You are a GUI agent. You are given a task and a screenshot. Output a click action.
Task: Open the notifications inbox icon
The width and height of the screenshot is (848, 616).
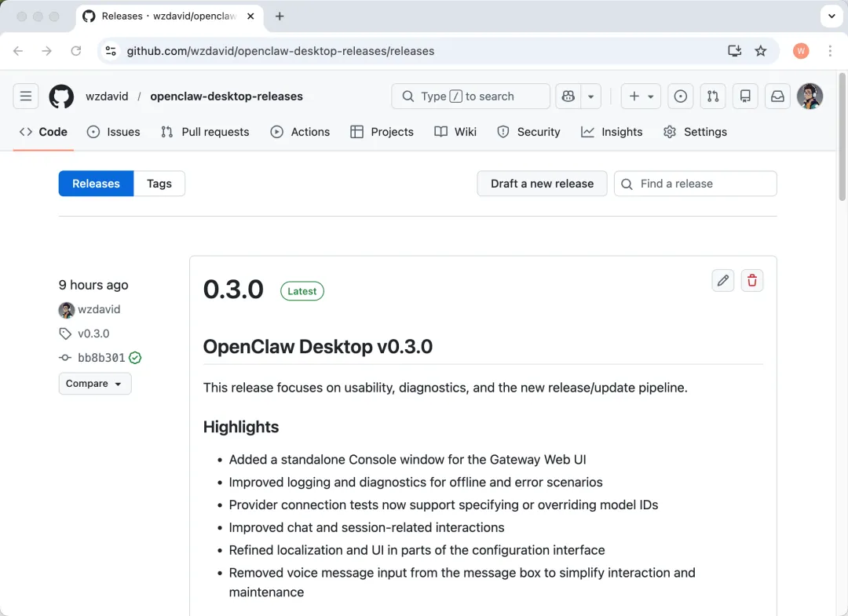coord(777,97)
